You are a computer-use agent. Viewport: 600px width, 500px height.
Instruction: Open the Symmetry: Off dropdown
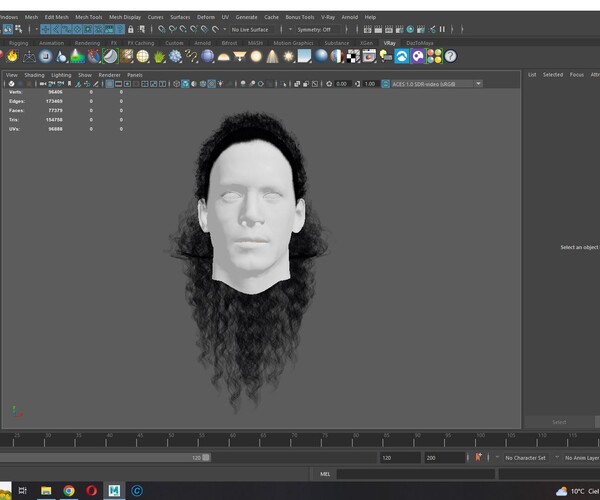[x=317, y=29]
